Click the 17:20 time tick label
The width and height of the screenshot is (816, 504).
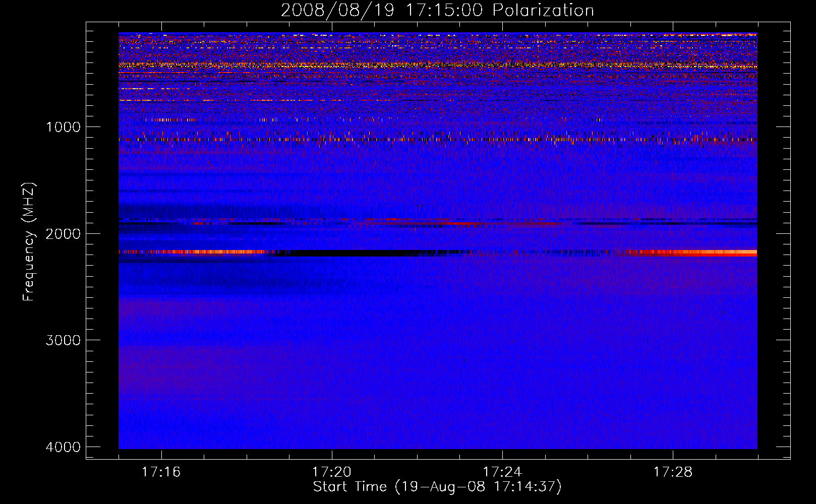[x=331, y=472]
